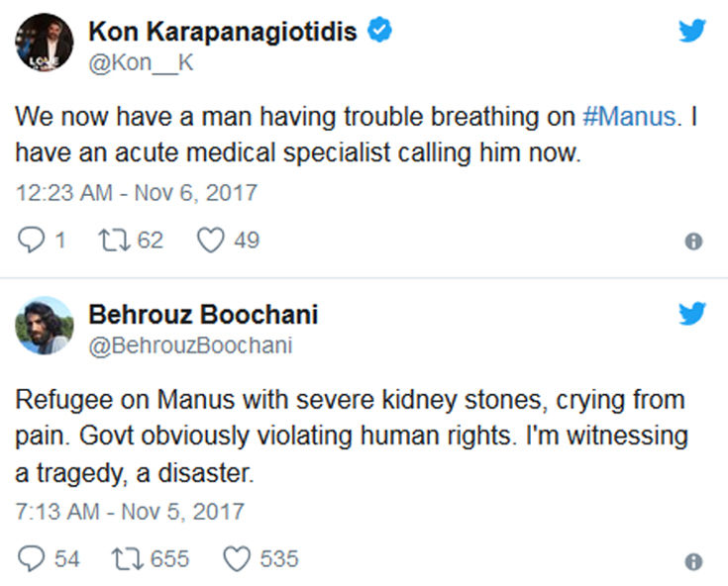
Task: Open the 7:13 AM - Nov 5, 2017 timestamp
Action: [130, 512]
